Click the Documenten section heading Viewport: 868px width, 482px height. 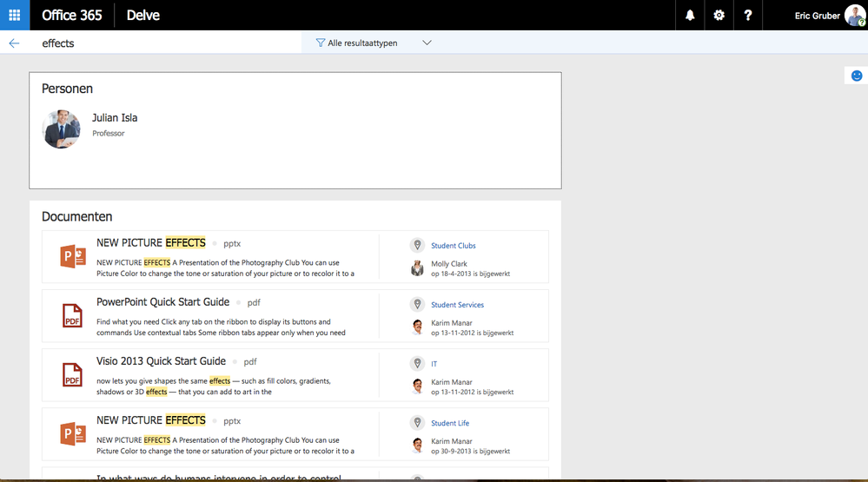pos(77,216)
